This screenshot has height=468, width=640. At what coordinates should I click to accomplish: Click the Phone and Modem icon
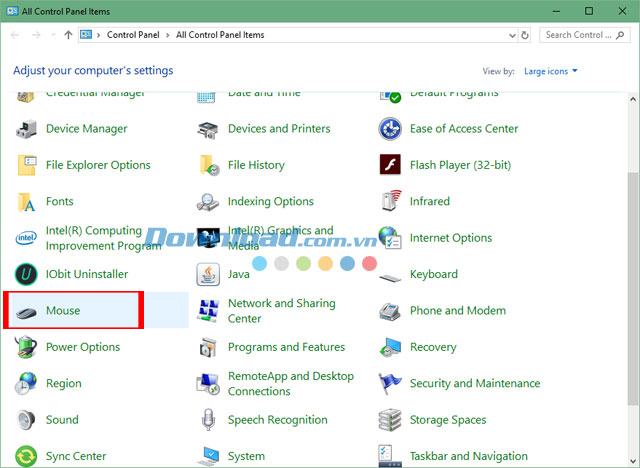[390, 312]
